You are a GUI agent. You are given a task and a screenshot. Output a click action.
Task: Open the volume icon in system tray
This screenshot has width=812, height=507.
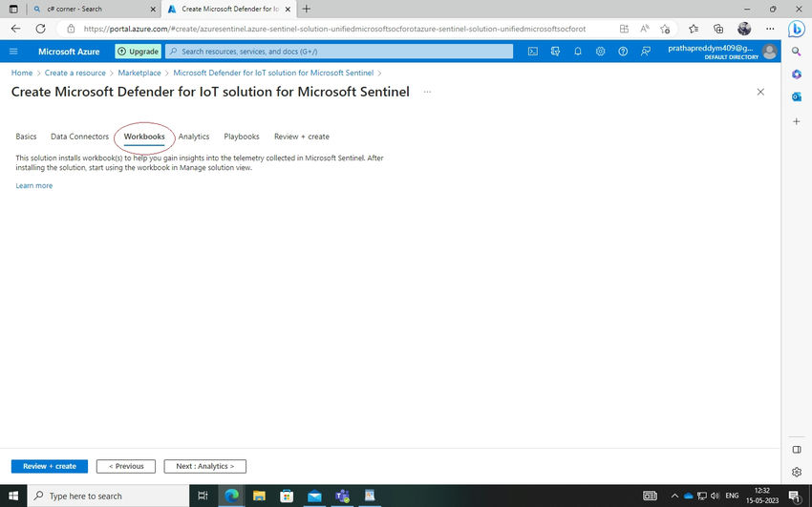pos(715,496)
